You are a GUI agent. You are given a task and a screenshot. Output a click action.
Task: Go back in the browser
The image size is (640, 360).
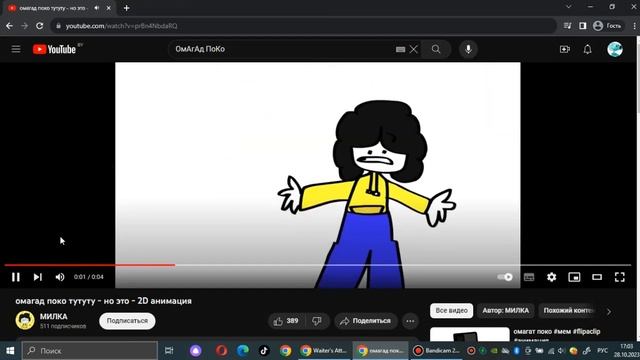(x=9, y=26)
